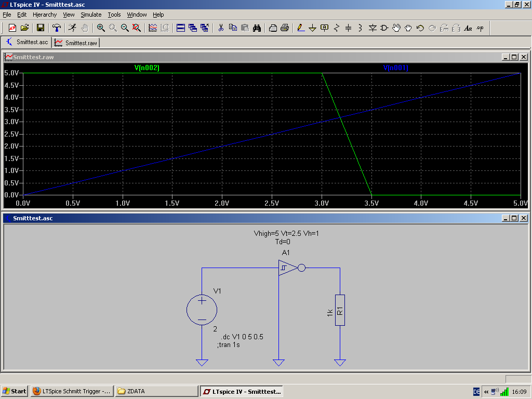Screen dimensions: 532x399
Task: Open the Hierarchy menu
Action: (x=45, y=15)
